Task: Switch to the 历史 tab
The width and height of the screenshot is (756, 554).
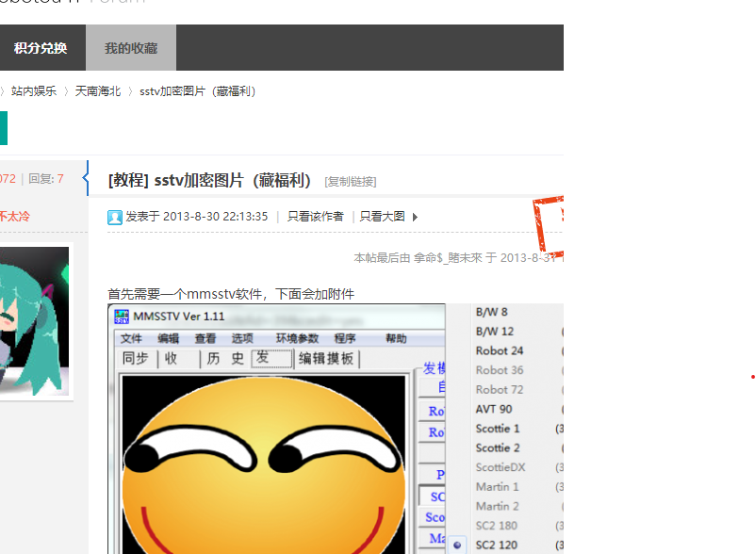Action: (225, 358)
